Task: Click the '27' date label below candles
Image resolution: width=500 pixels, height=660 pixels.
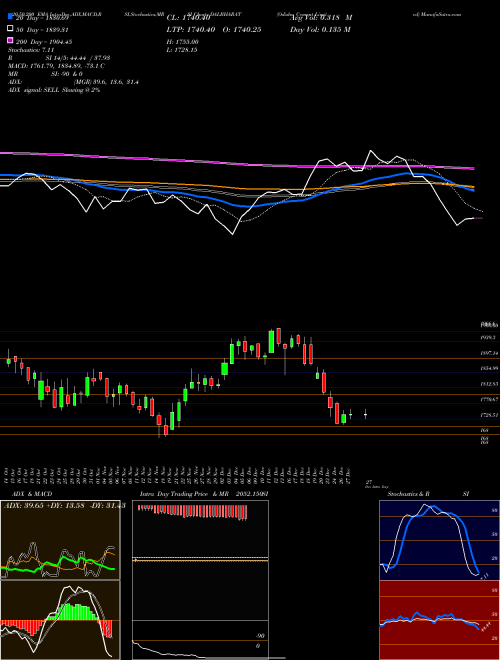Action: [x=369, y=482]
